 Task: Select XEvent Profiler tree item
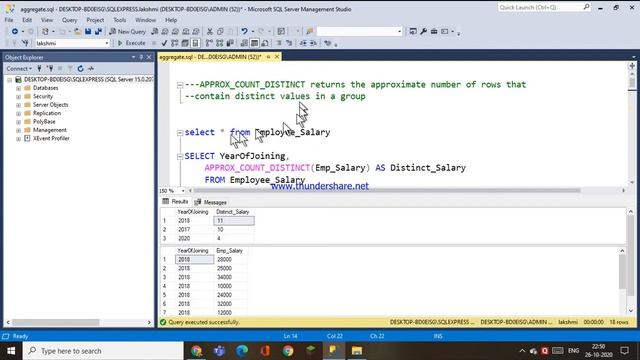click(51, 138)
